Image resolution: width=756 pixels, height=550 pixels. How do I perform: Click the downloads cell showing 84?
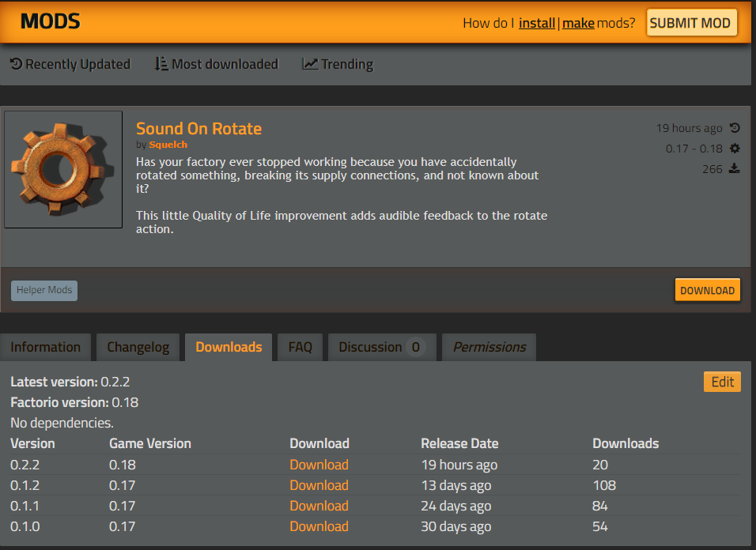pos(599,507)
